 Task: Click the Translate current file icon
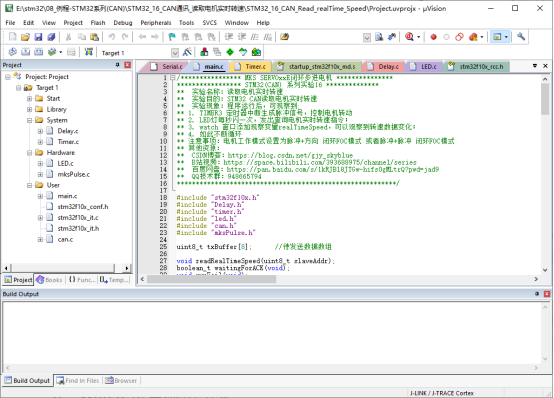tap(12, 52)
